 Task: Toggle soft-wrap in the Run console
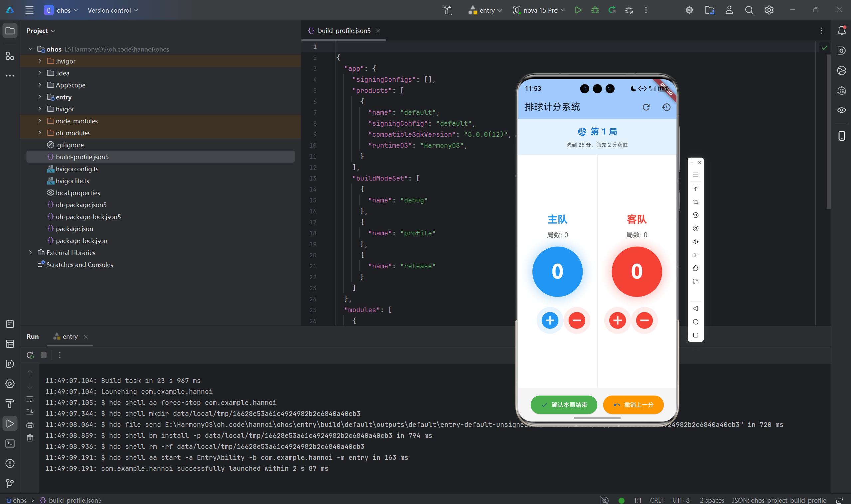click(30, 399)
